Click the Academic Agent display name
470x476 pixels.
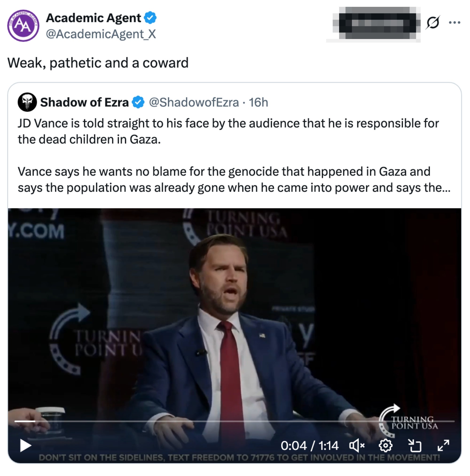pos(93,18)
